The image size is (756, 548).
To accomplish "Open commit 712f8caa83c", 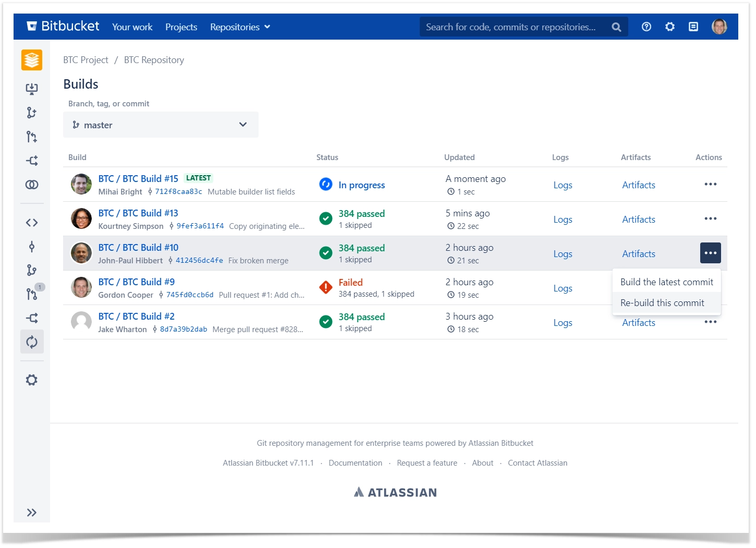I will (x=178, y=192).
